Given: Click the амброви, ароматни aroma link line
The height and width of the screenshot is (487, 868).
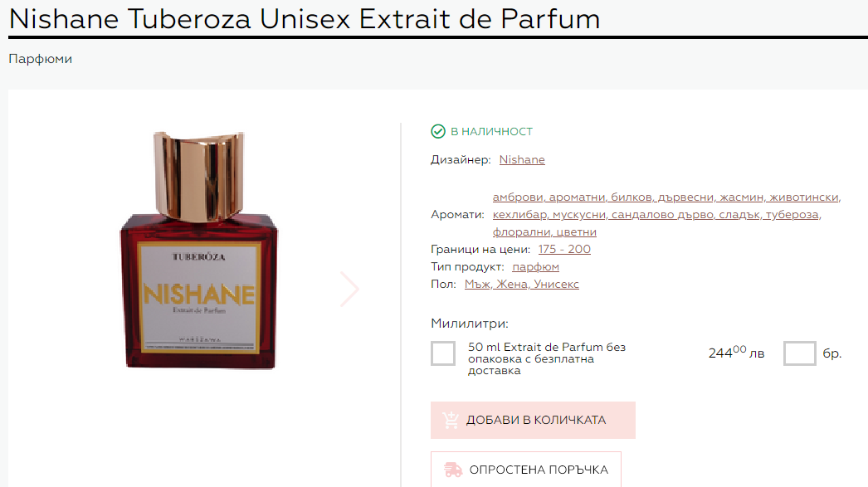Looking at the screenshot, I should 666,197.
